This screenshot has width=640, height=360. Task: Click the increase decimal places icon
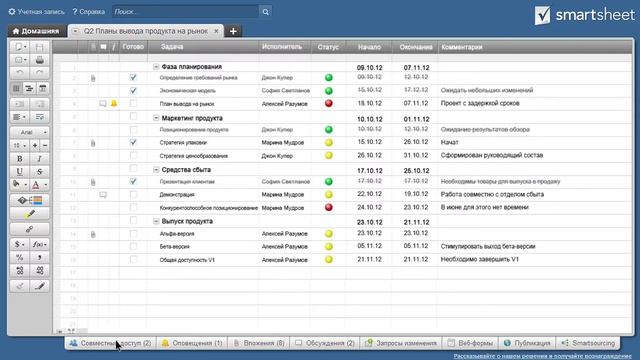pyautogui.click(x=19, y=271)
